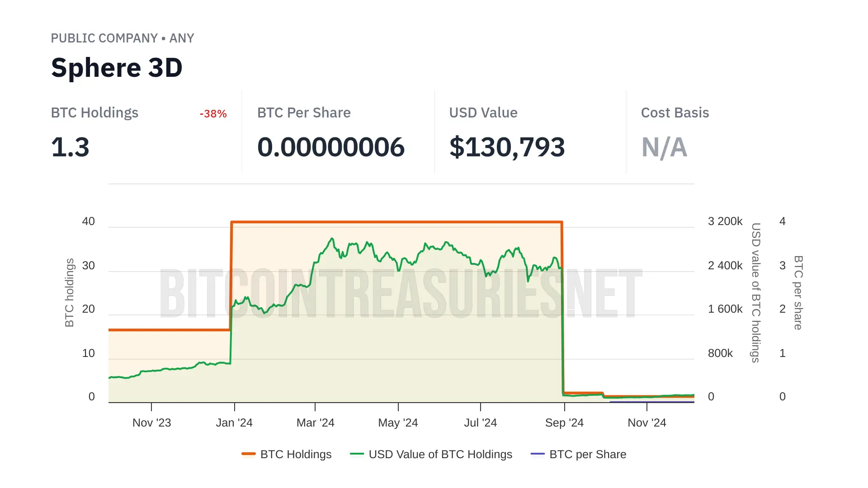This screenshot has height=488, width=868.
Task: Click the USD Value $130,793 figure
Action: (x=507, y=147)
